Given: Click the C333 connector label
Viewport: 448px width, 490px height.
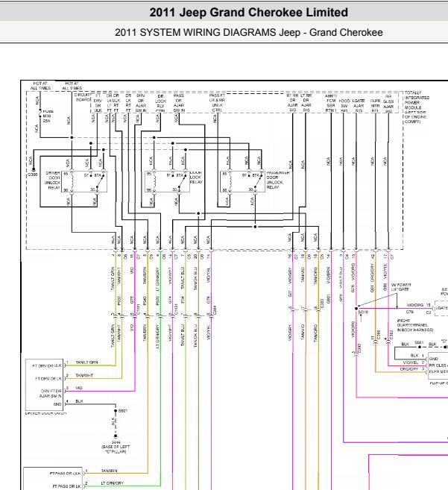Looking at the screenshot, I should [323, 304].
